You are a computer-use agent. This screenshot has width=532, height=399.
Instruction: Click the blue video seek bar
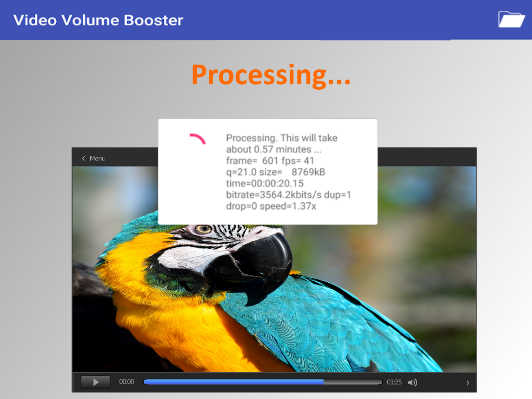[x=262, y=382]
